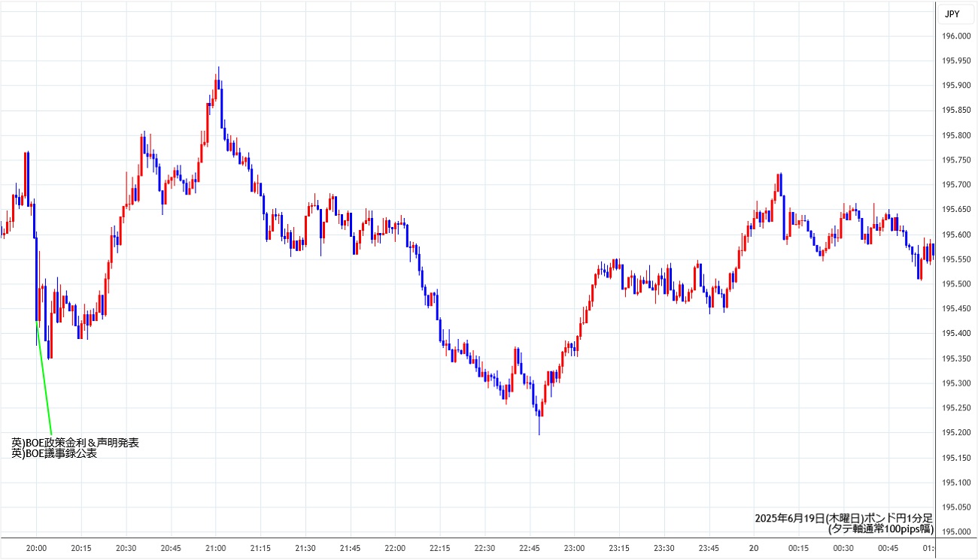
Task: Click the 21:00 time axis label
Action: tap(216, 549)
